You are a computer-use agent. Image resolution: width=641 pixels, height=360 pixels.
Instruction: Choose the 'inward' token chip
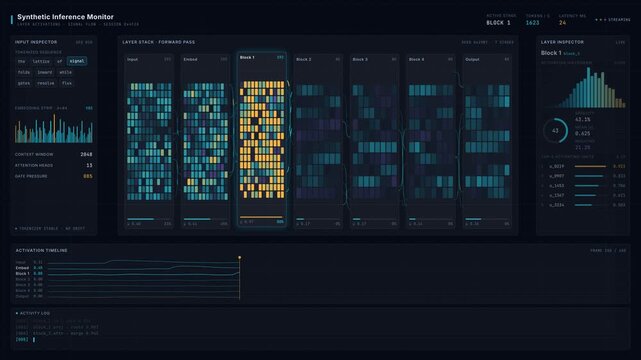(45, 72)
